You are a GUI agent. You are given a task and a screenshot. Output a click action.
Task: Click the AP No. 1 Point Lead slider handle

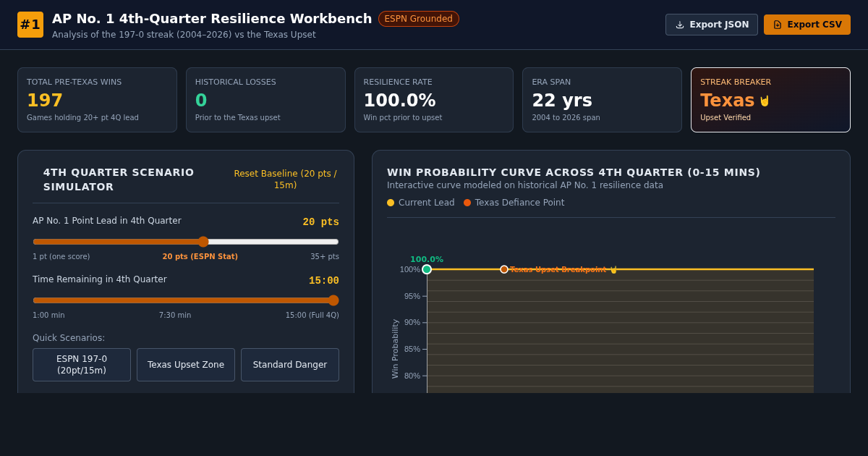coord(203,242)
